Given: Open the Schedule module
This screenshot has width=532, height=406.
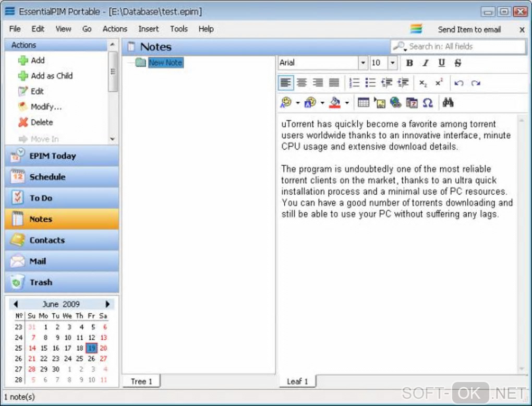Looking at the screenshot, I should 62,177.
